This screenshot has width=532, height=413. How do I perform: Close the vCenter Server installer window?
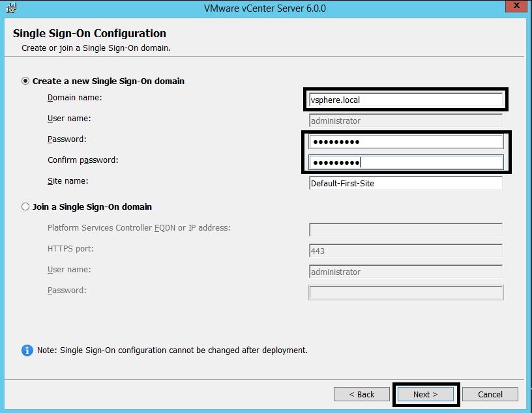[x=516, y=7]
